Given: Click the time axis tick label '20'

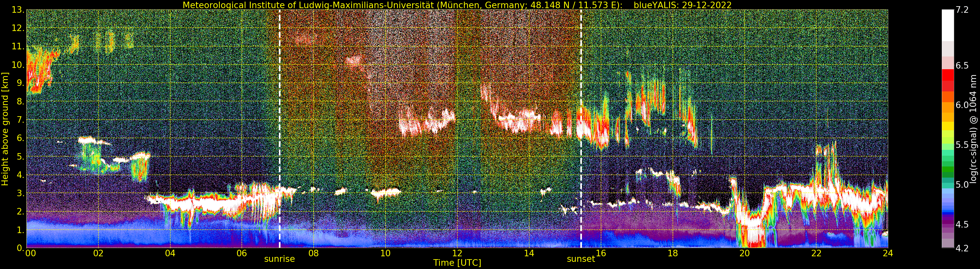Looking at the screenshot, I should pyautogui.click(x=745, y=253).
